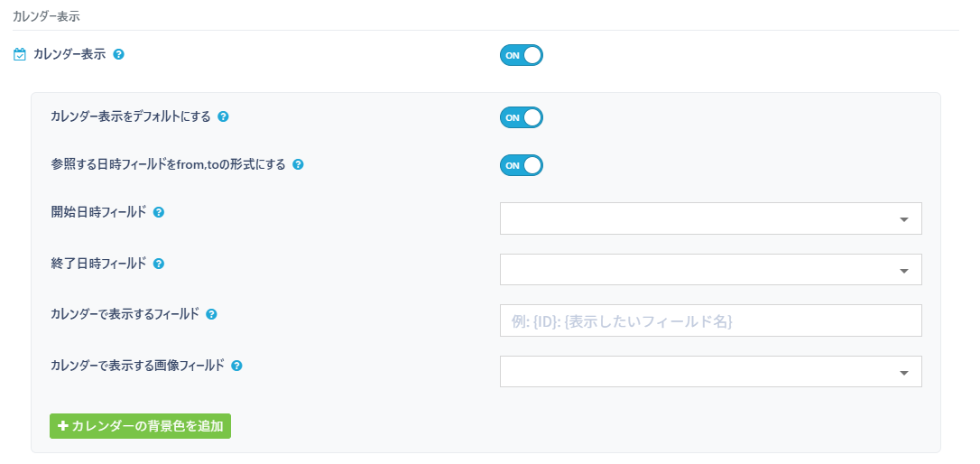Click help icon beside 開始日時フィールド
The width and height of the screenshot is (980, 464).
tap(159, 213)
